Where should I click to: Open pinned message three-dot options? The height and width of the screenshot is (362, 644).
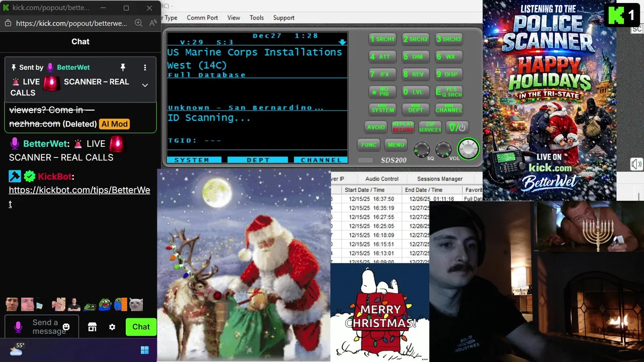pyautogui.click(x=145, y=67)
